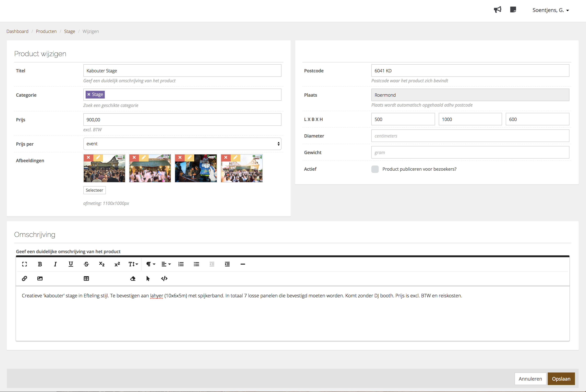586x392 pixels.
Task: Increase indent in editor
Action: pos(227,264)
